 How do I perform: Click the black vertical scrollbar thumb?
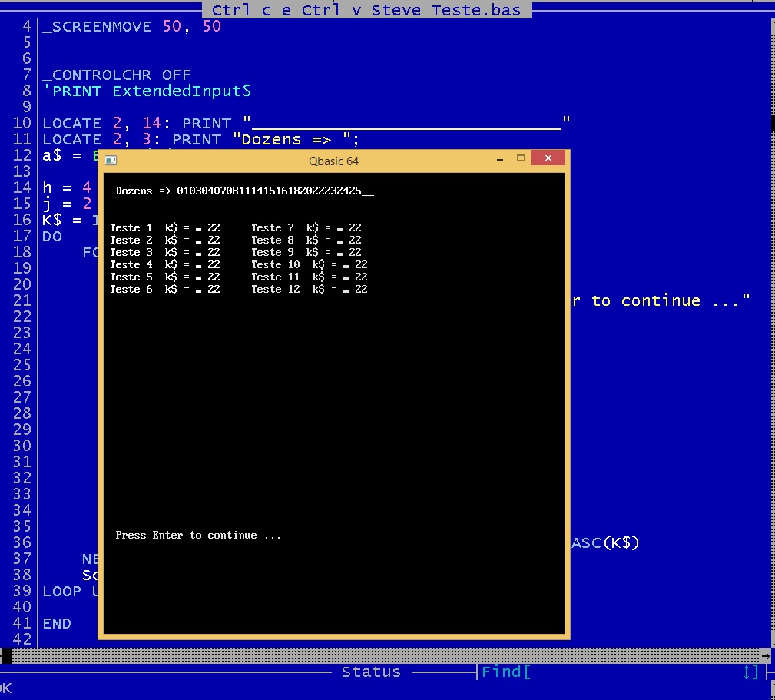tap(771, 123)
